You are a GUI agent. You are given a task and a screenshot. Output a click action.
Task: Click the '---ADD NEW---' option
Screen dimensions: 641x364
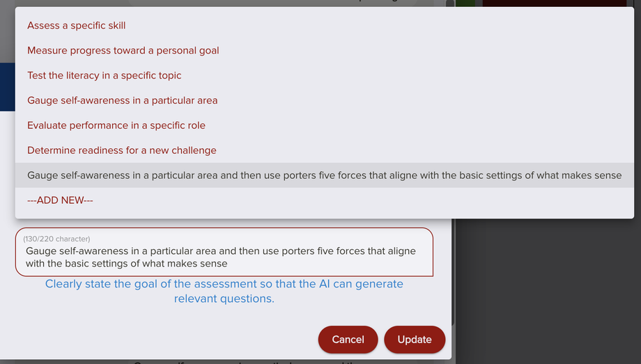pos(60,201)
